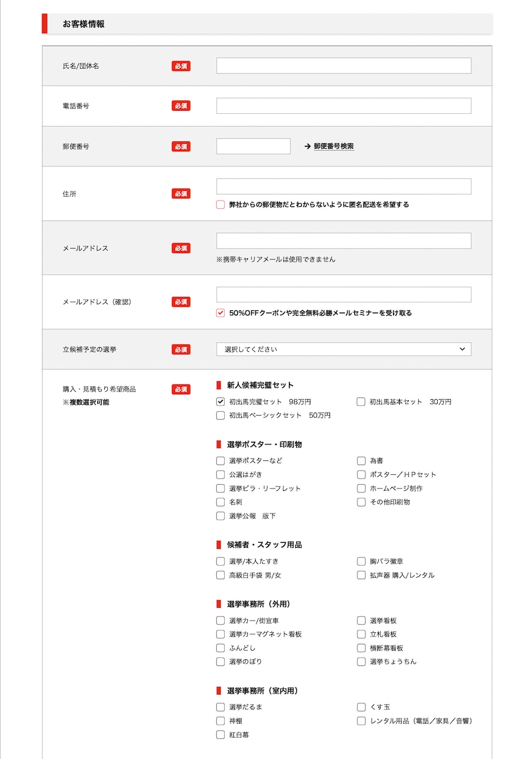Image resolution: width=532 pixels, height=759 pixels.
Task: Click the メールアドレス（確認） input field
Action: tap(343, 294)
